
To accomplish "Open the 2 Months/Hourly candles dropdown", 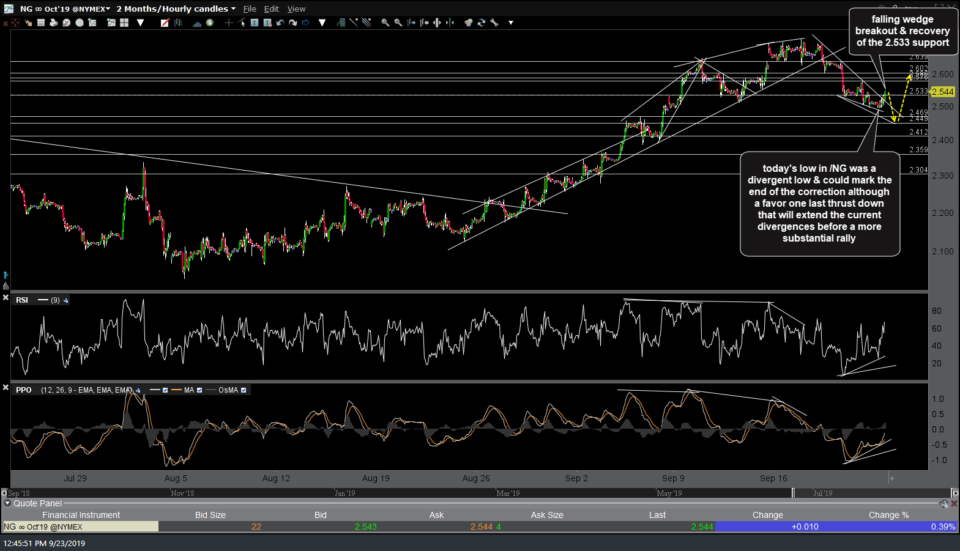I will [x=176, y=8].
